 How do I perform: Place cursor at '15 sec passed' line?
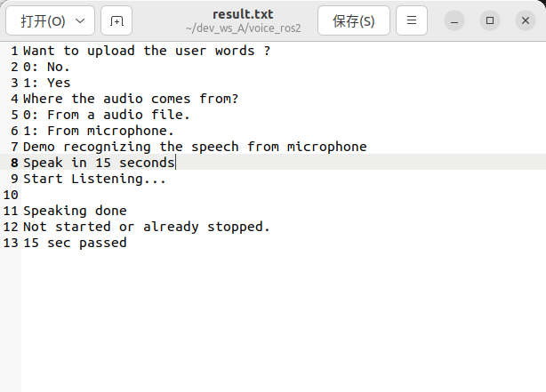click(75, 243)
